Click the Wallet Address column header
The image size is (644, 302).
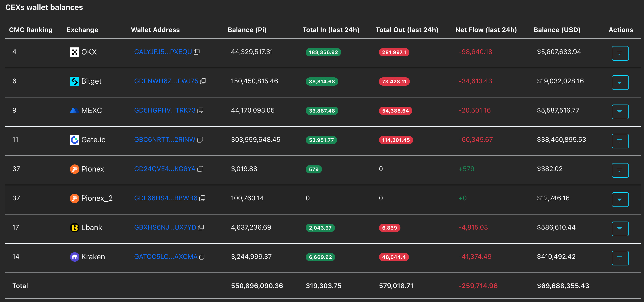tap(155, 30)
